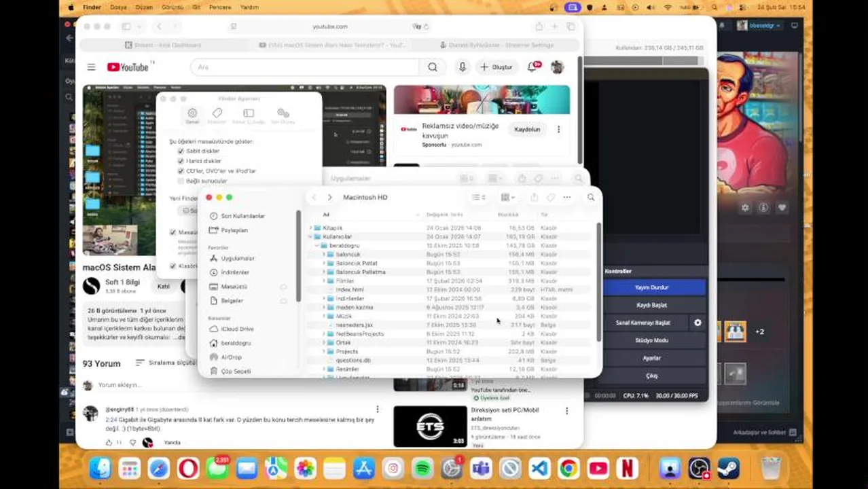Toggle Sabit diskler checkbox
The height and width of the screenshot is (489, 868).
click(x=181, y=151)
